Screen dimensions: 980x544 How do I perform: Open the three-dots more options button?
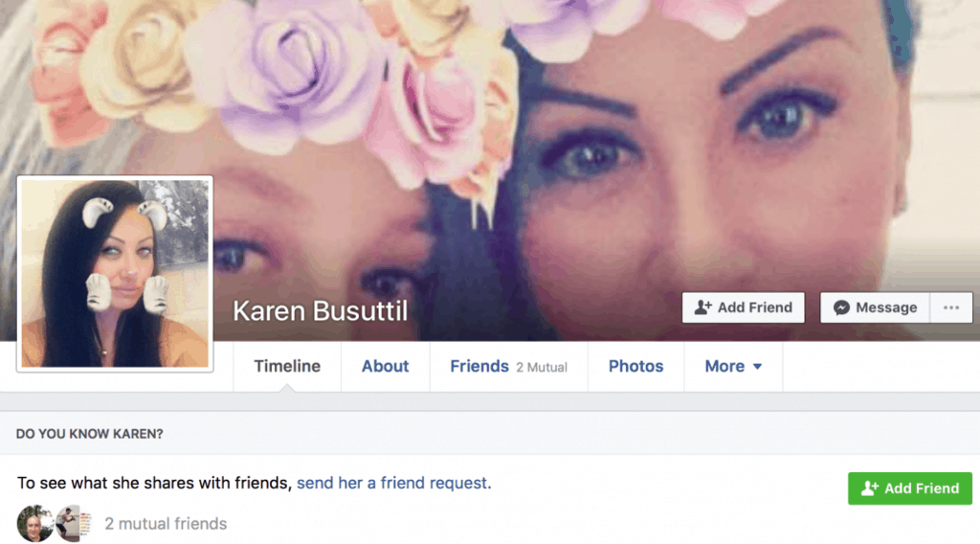[951, 307]
